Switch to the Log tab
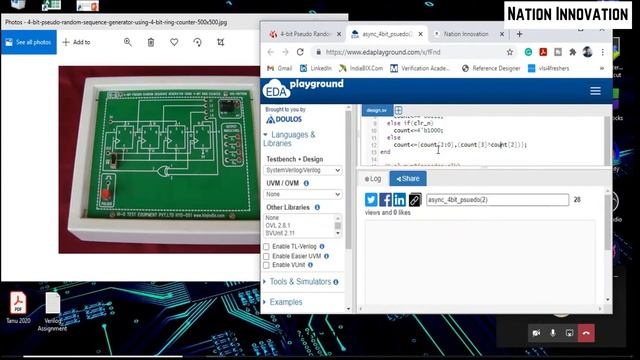Viewport: 640px width, 360px height. [373, 179]
